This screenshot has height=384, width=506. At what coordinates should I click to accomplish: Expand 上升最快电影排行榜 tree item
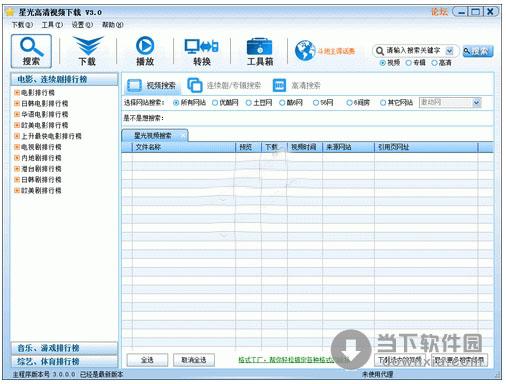coord(17,136)
